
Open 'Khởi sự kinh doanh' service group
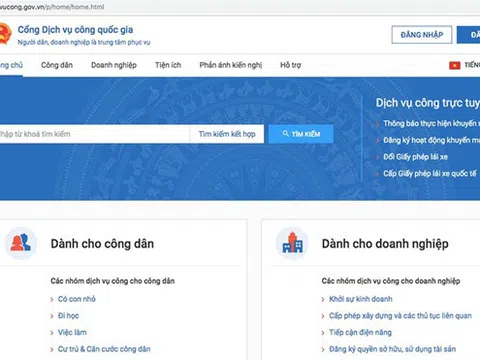361,299
